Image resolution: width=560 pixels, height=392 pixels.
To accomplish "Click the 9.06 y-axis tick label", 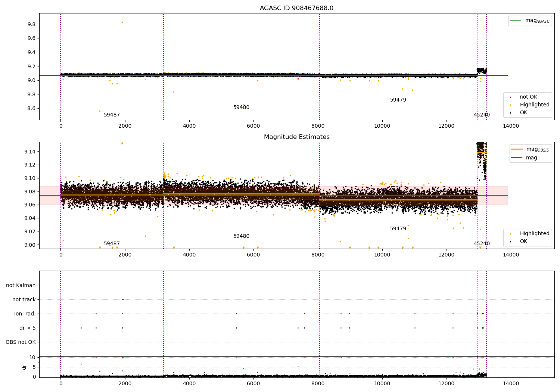I will coord(29,205).
